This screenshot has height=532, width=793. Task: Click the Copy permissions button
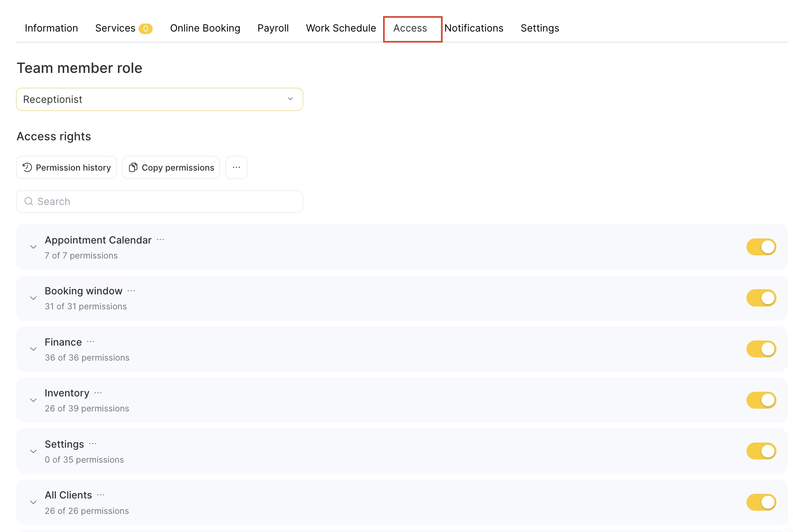click(x=171, y=167)
